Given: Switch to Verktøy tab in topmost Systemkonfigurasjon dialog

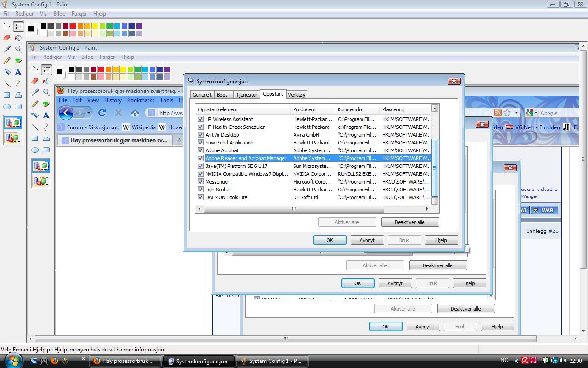Looking at the screenshot, I should tap(297, 95).
